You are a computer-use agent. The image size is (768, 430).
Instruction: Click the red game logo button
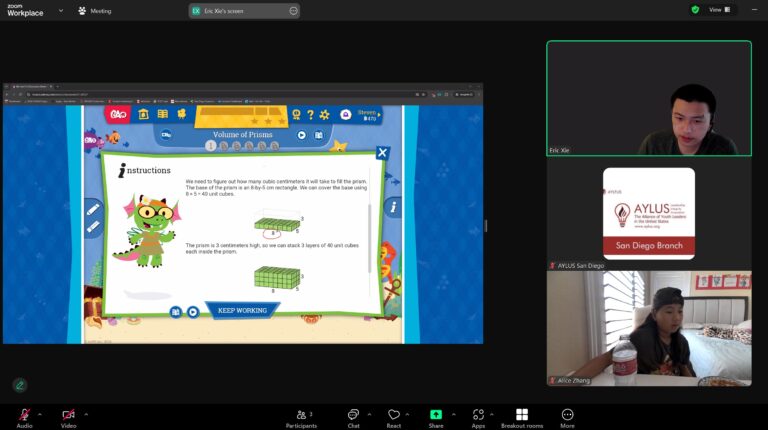click(x=118, y=115)
